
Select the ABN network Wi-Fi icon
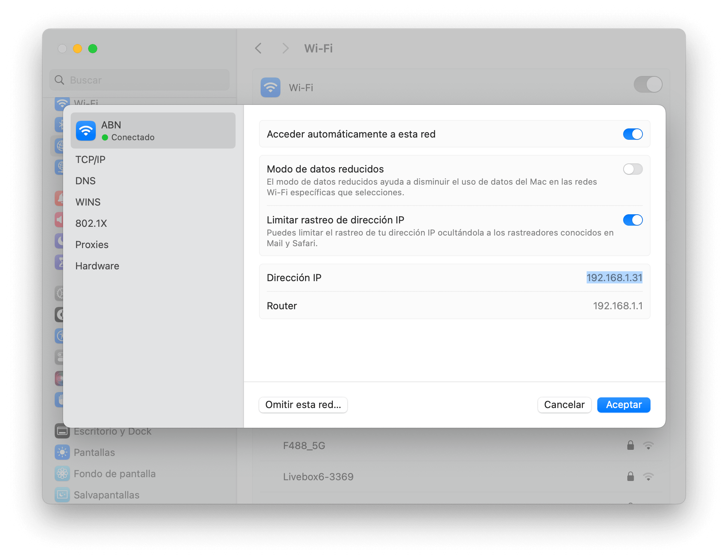coord(86,130)
